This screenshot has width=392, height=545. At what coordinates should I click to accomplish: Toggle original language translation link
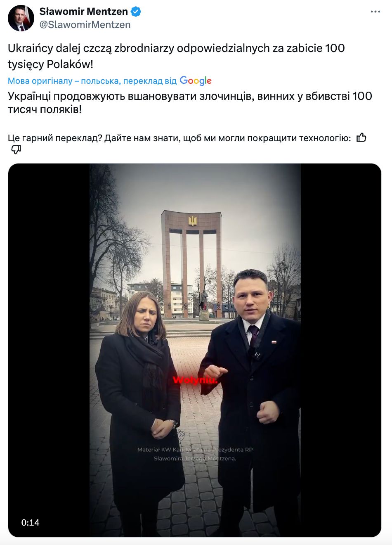tap(92, 81)
